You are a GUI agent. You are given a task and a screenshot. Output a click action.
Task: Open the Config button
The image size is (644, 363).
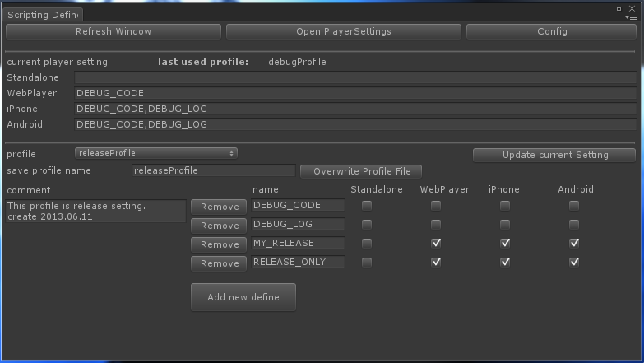coord(552,31)
